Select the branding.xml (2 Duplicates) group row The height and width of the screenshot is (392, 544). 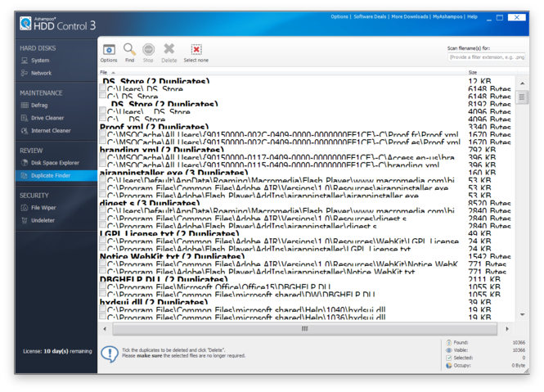click(x=305, y=150)
